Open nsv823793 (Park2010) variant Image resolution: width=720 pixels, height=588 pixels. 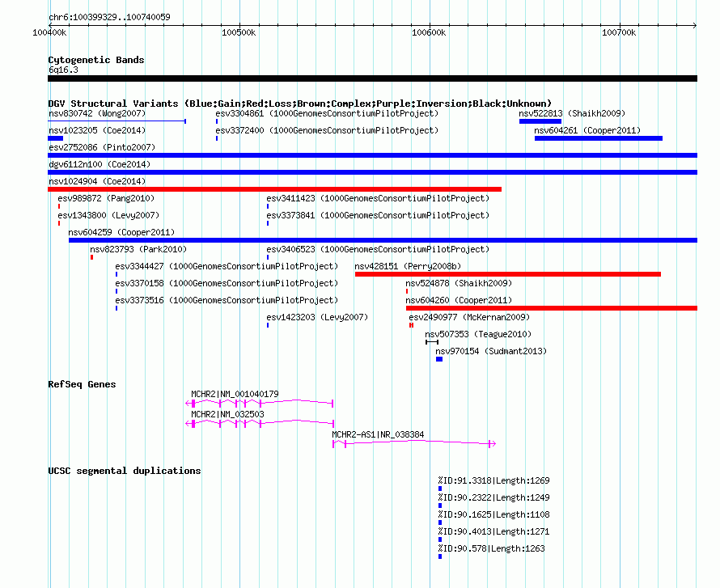pyautogui.click(x=138, y=249)
